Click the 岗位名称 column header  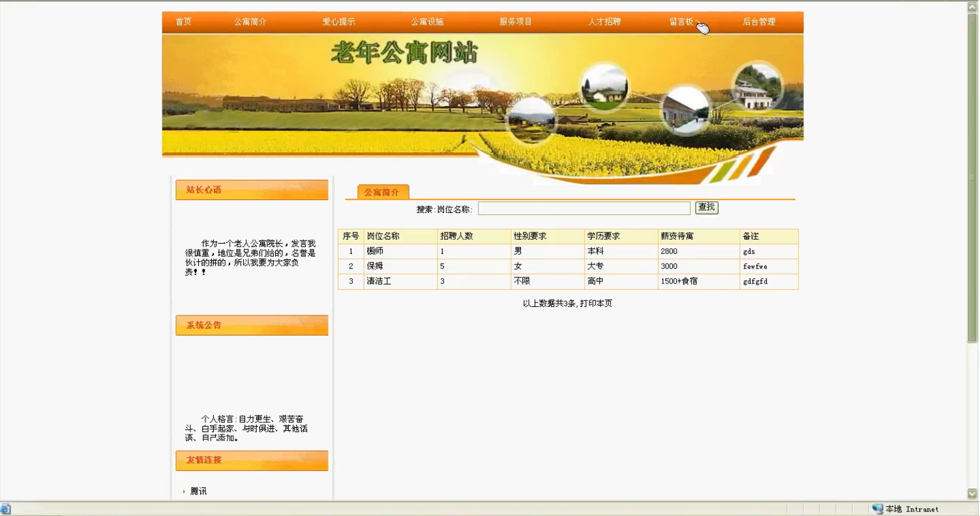400,236
